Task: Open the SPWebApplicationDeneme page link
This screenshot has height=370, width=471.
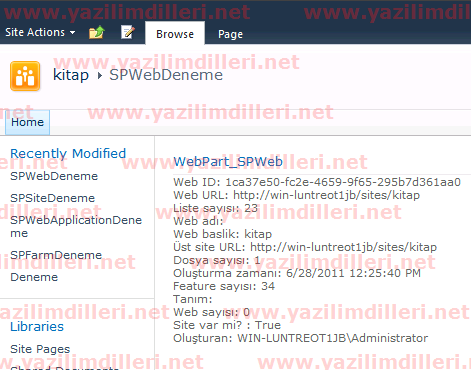Action: pos(76,226)
